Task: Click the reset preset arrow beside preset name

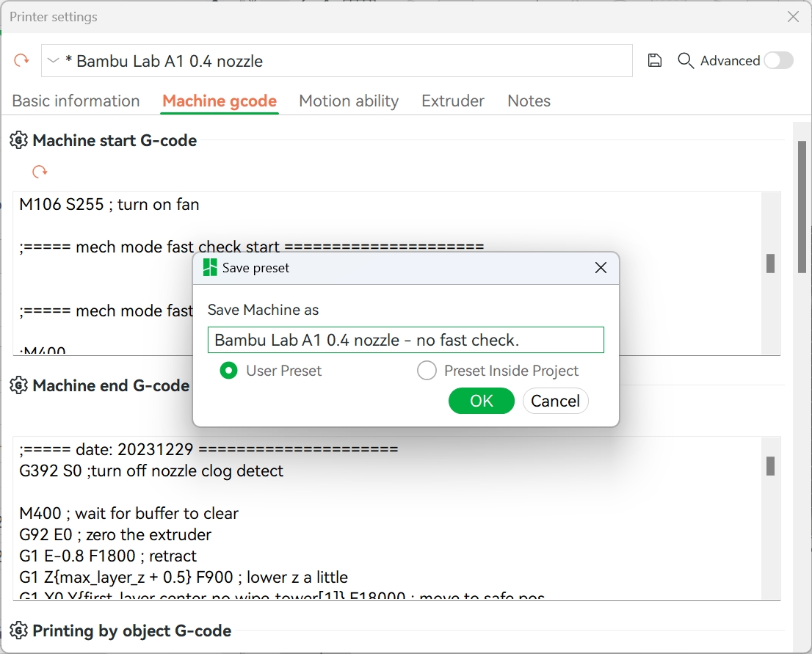Action: (x=21, y=61)
